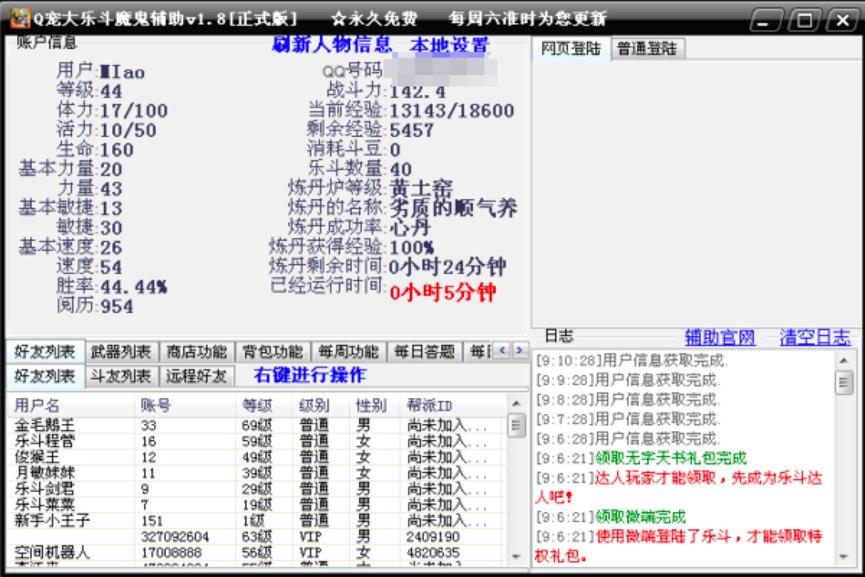Click 刷新人物信息 to refresh character info
The height and width of the screenshot is (577, 865).
332,44
